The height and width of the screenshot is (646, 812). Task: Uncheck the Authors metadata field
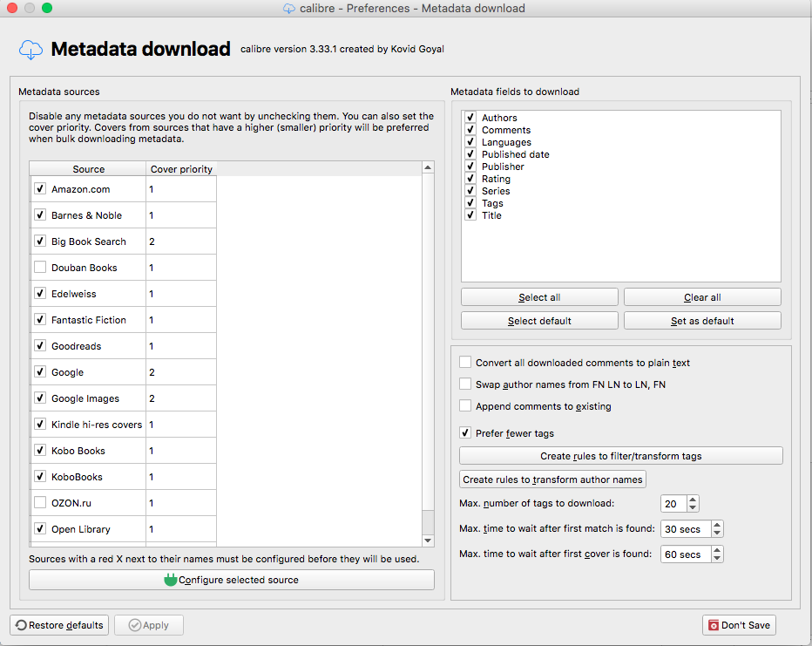point(470,117)
